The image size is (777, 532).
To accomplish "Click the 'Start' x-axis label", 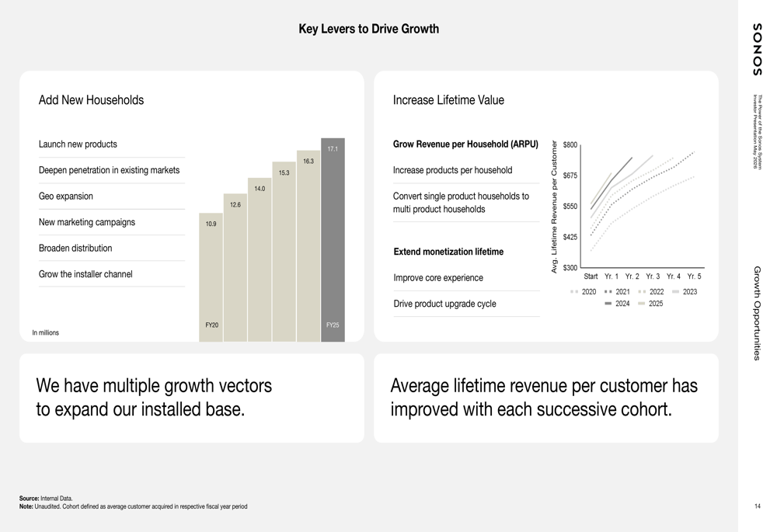I will click(591, 276).
